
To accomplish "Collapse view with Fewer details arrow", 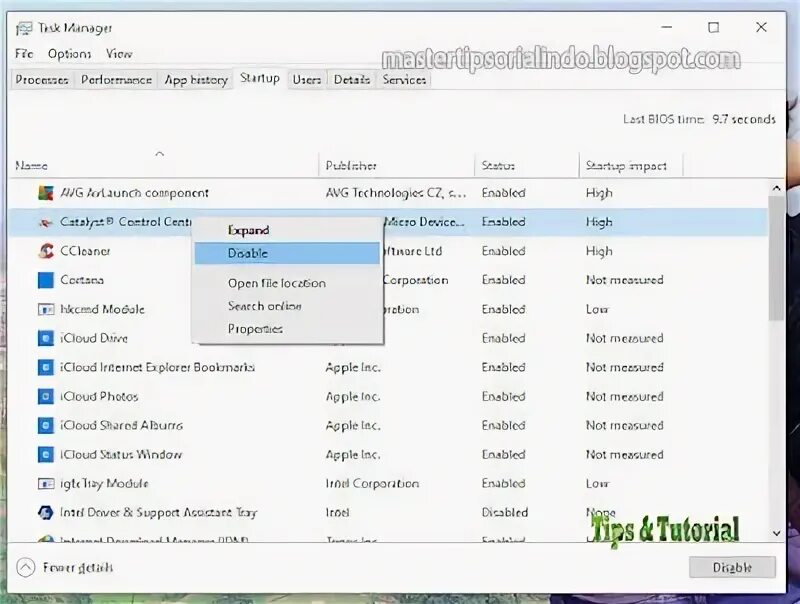I will 26,567.
